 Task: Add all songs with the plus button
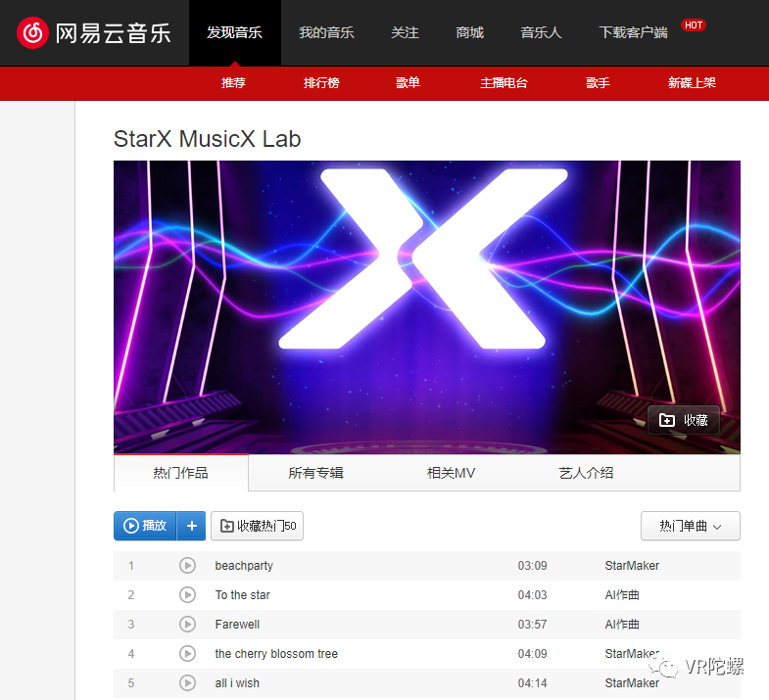[192, 526]
